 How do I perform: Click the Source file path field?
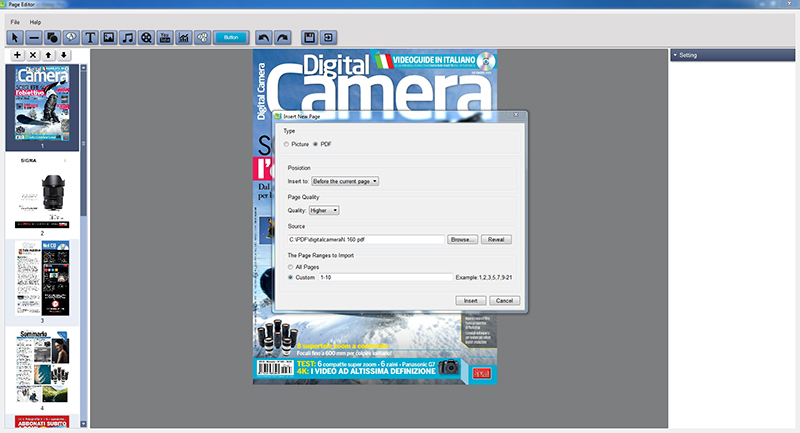click(x=366, y=239)
